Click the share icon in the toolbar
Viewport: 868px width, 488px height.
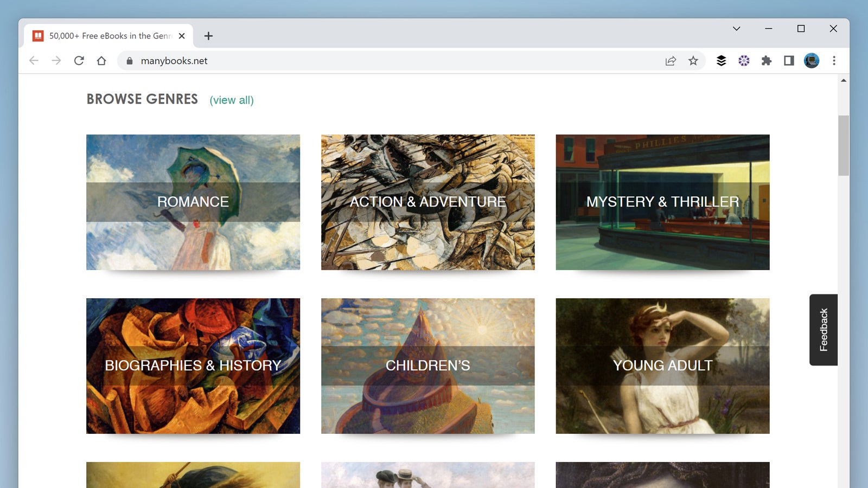pyautogui.click(x=671, y=61)
